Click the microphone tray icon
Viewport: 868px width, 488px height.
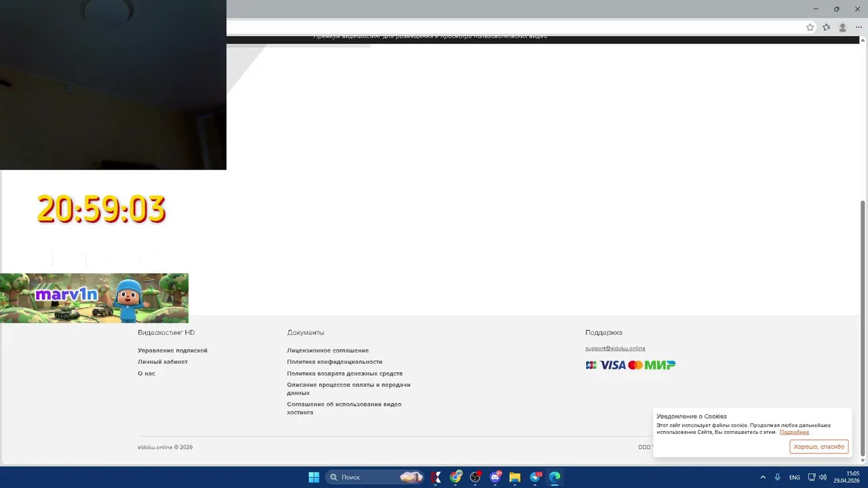pyautogui.click(x=778, y=477)
